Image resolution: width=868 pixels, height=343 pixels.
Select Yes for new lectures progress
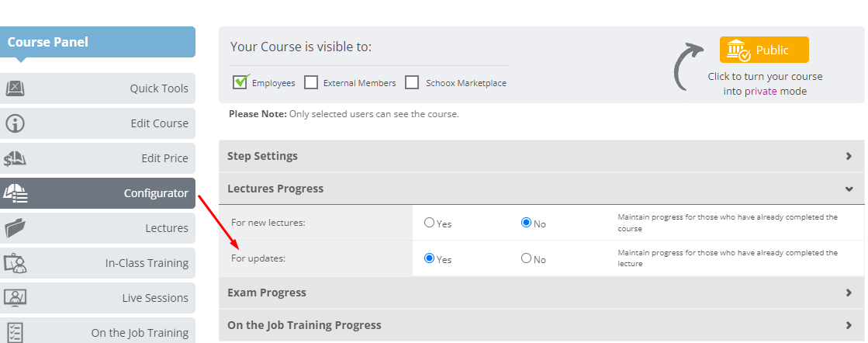(429, 223)
